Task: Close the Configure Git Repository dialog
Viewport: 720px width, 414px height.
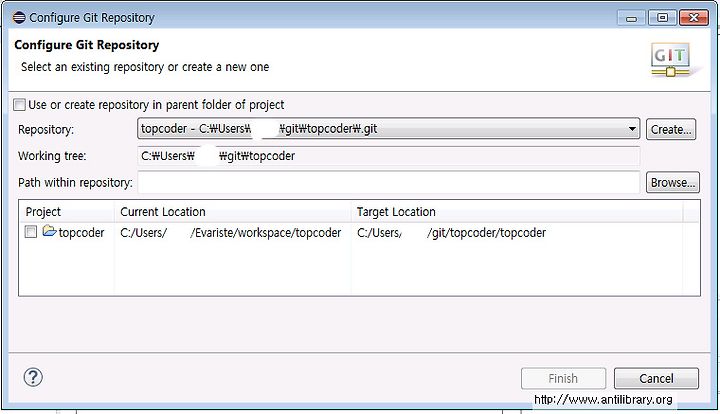Action: pyautogui.click(x=693, y=18)
